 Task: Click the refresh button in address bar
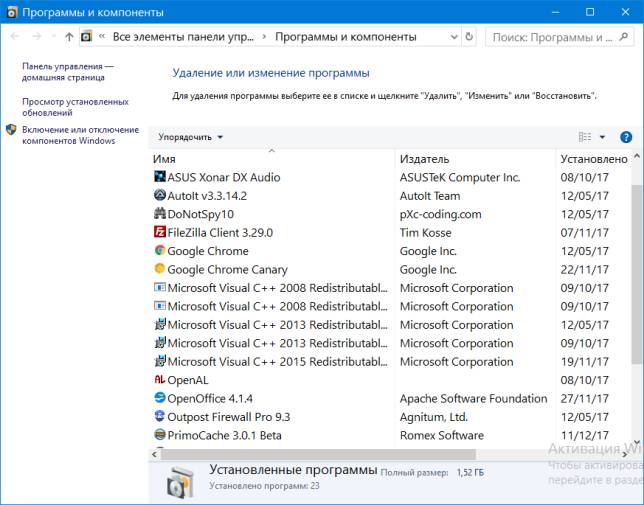pyautogui.click(x=469, y=37)
